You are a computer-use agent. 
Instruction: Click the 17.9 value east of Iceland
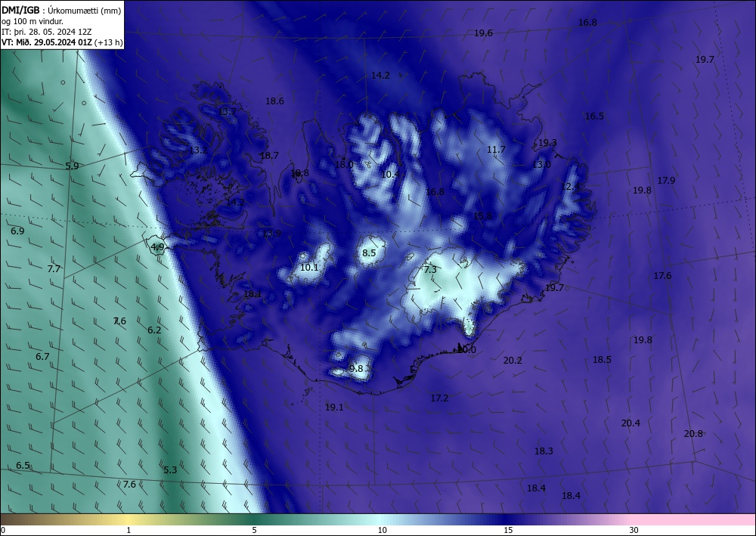666,180
